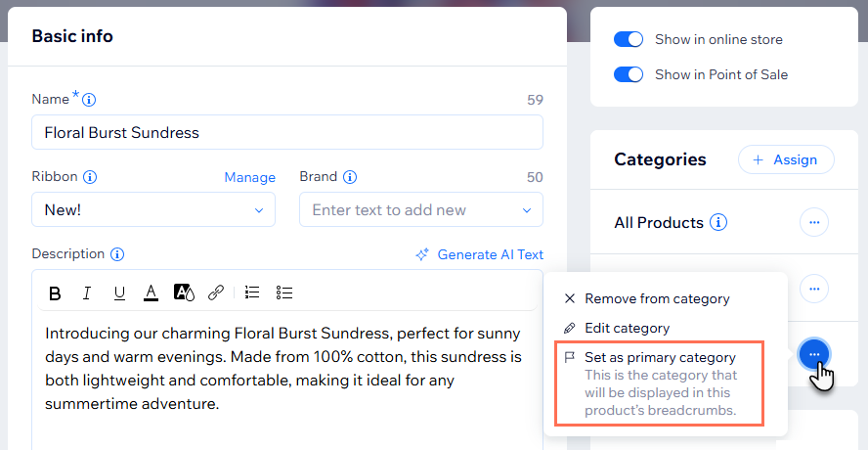Viewport: 868px width, 450px height.
Task: Click info icon next to Name
Action: 89,99
